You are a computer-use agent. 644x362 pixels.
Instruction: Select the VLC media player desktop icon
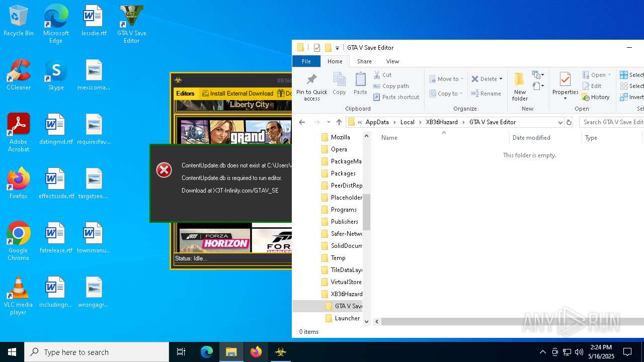click(18, 296)
